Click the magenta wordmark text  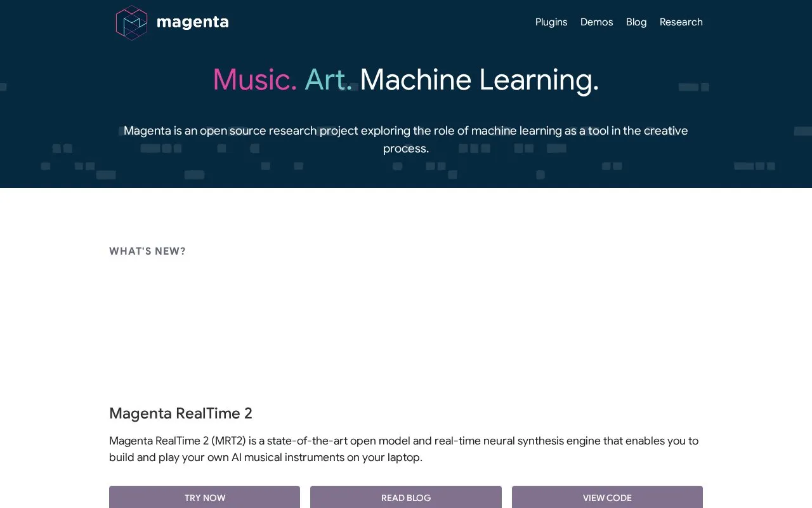(x=192, y=22)
